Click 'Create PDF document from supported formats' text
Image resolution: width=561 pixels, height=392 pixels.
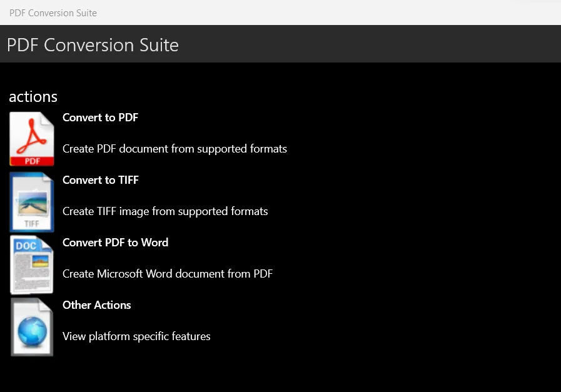pyautogui.click(x=174, y=149)
